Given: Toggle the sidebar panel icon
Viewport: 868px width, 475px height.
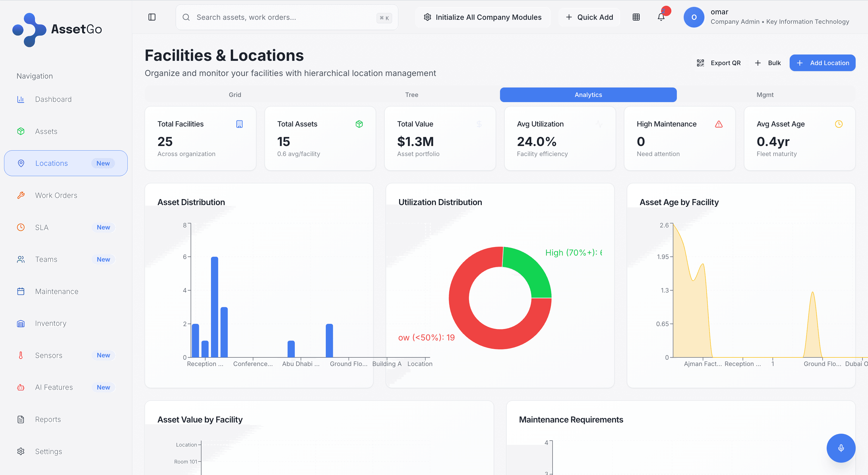Looking at the screenshot, I should click(152, 17).
